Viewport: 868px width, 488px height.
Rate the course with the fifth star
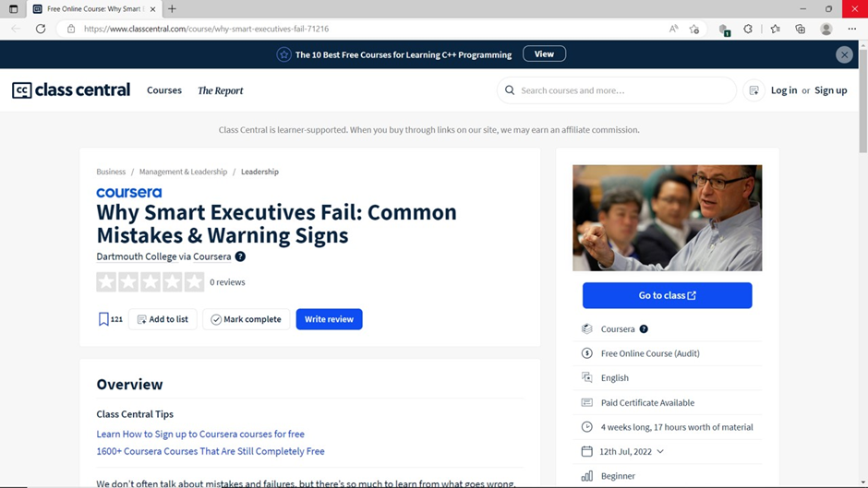(x=194, y=282)
